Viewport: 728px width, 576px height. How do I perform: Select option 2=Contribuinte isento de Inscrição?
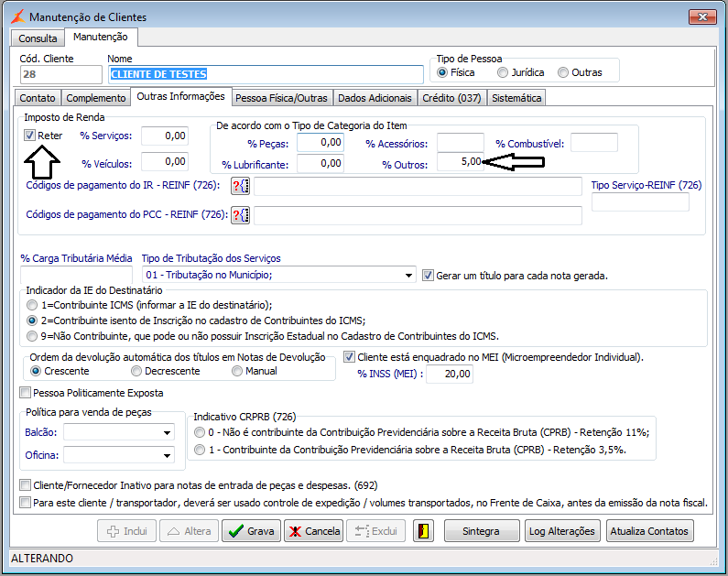pos(32,321)
